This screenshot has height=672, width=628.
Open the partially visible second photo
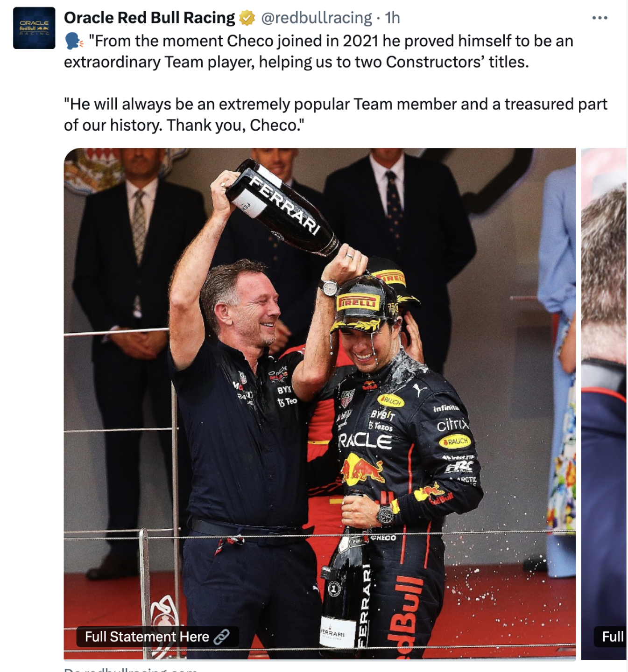click(x=604, y=404)
